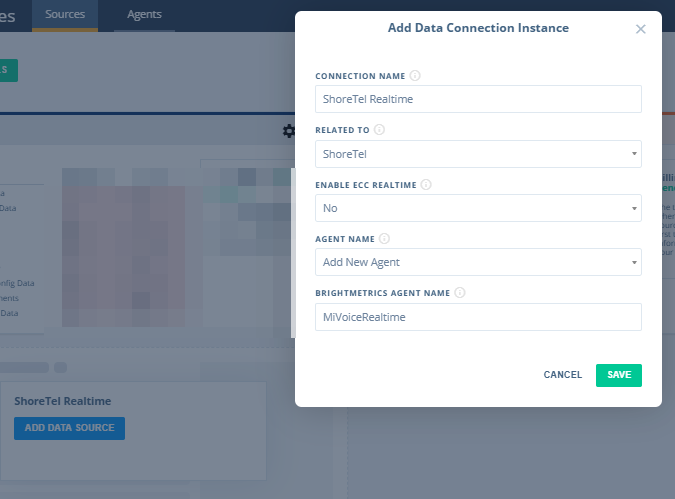Switch to the Agents tab
Screen dimensions: 675x499
click(144, 15)
